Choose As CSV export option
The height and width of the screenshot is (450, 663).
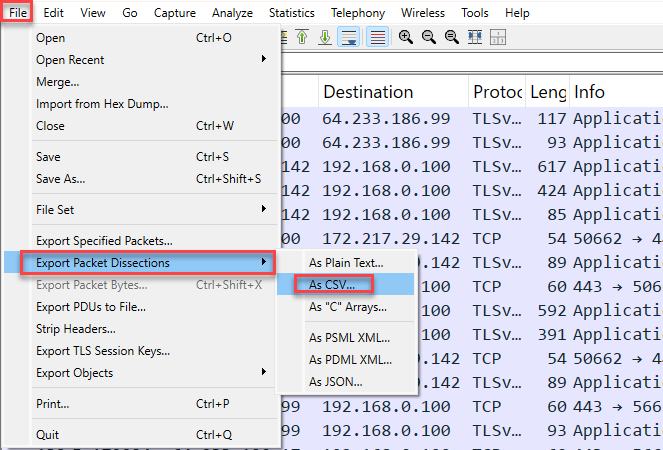coord(329,284)
